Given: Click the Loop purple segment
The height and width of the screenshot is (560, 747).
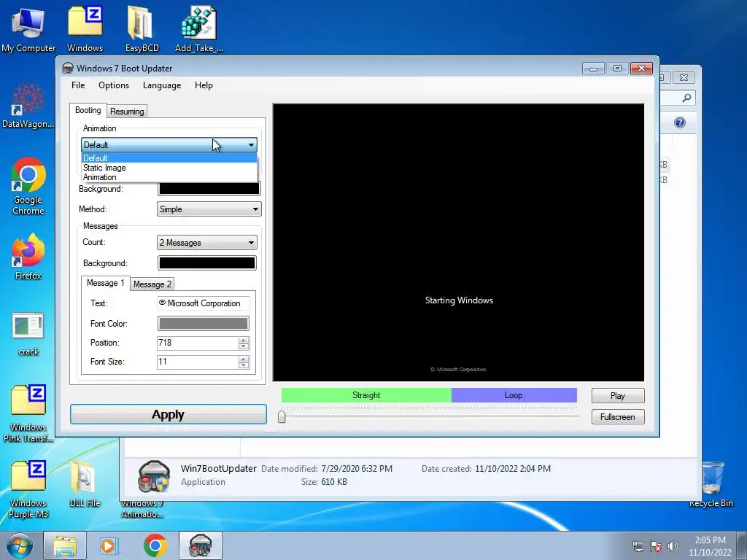Looking at the screenshot, I should point(514,395).
